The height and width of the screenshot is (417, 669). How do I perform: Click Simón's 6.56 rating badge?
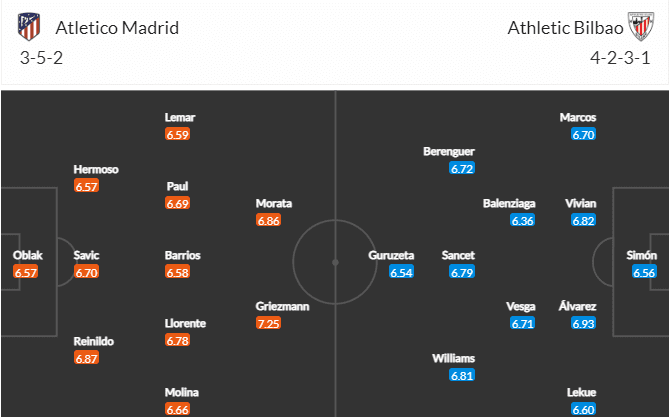pyautogui.click(x=644, y=272)
